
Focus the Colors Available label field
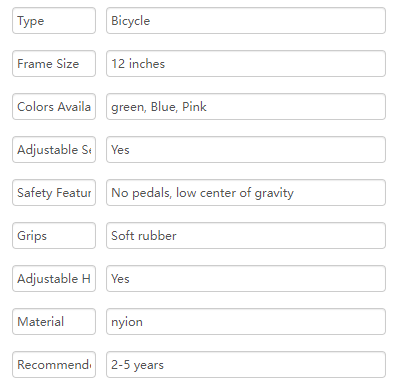[x=54, y=107]
